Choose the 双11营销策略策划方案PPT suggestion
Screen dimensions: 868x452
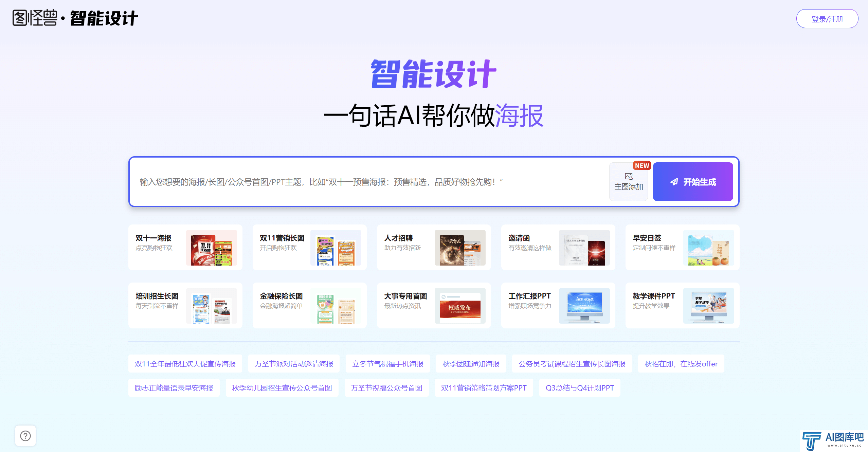(484, 388)
